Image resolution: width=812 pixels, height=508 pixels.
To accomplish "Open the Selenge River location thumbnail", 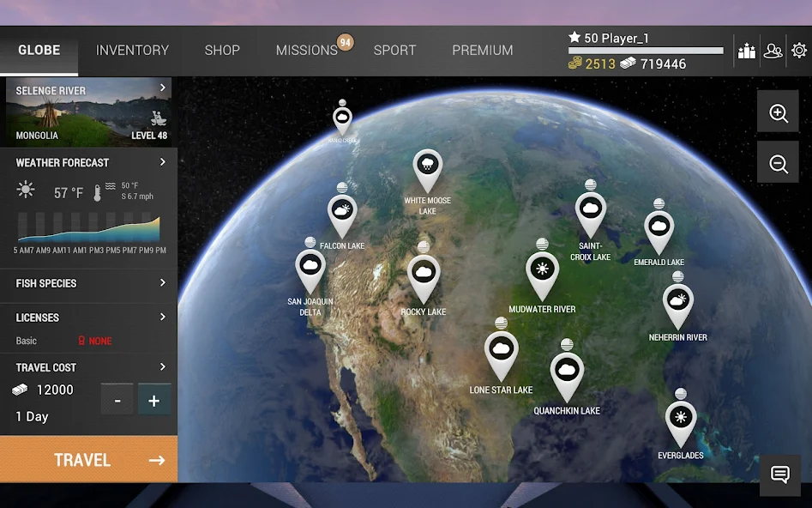I will coord(88,111).
